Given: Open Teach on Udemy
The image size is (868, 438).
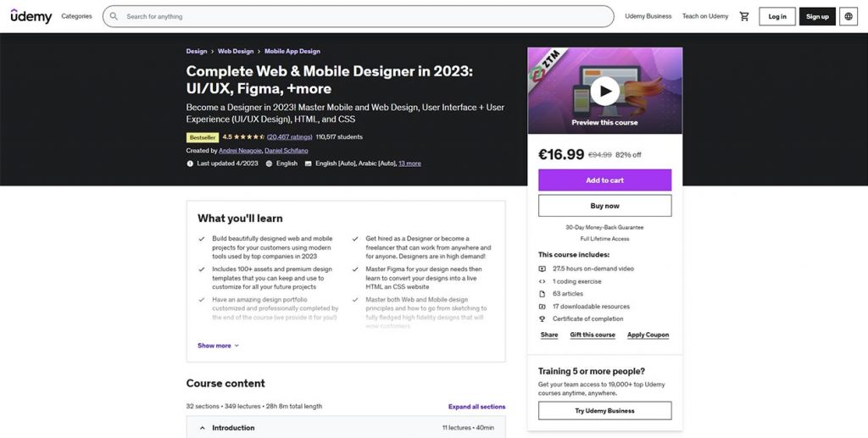Looking at the screenshot, I should click(705, 17).
